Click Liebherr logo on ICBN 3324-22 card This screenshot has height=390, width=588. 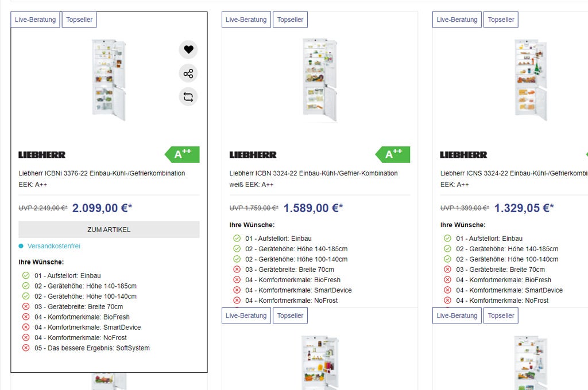point(253,155)
